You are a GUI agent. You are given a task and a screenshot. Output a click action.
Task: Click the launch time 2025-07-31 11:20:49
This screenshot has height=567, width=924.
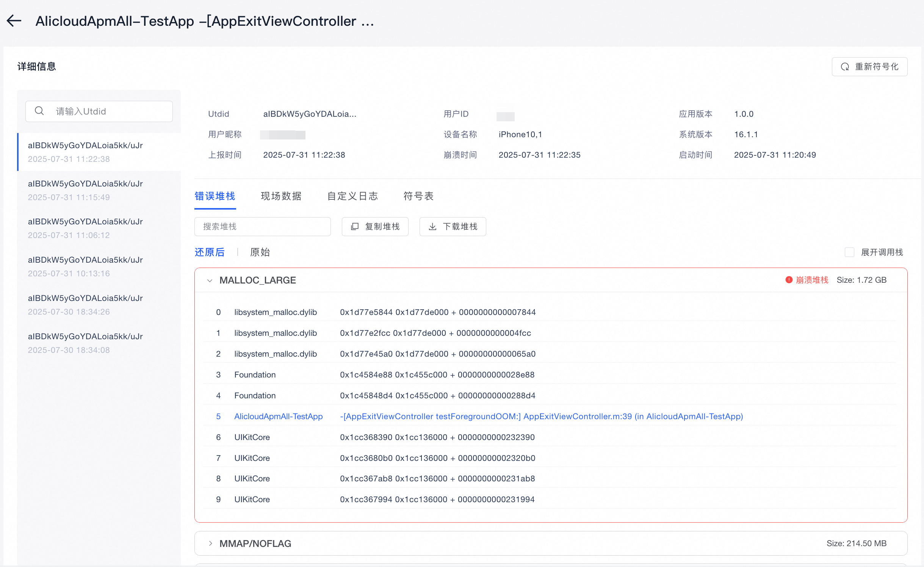[x=775, y=155]
